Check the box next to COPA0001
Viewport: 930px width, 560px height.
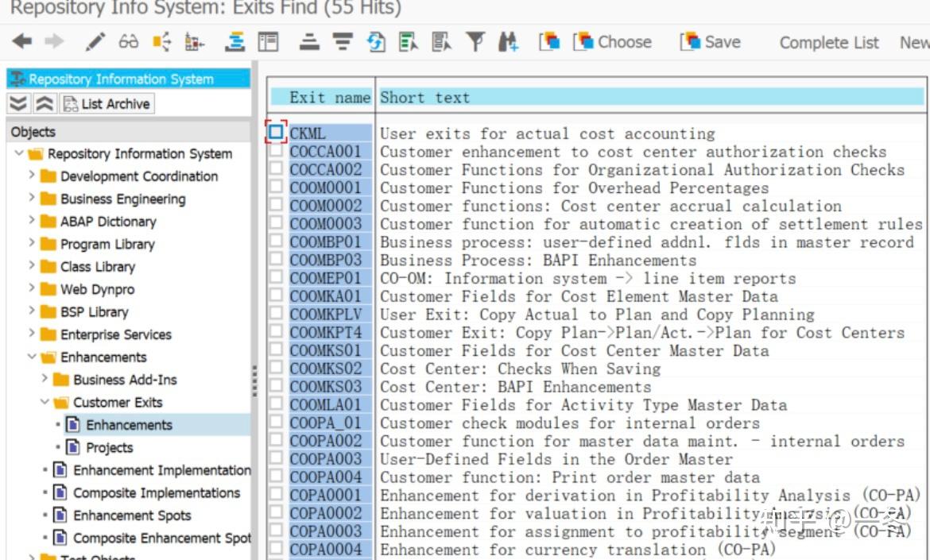click(276, 495)
